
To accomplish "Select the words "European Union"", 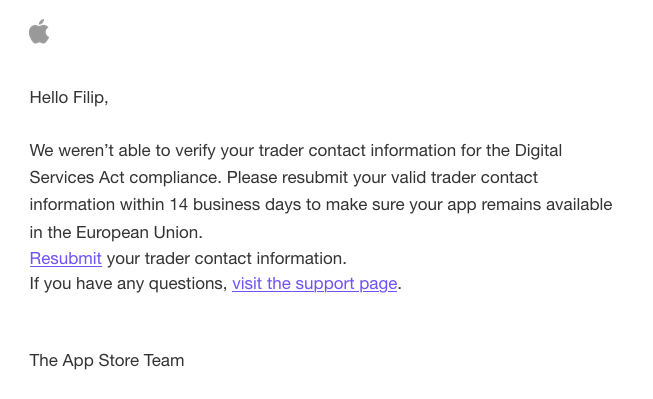I will click(x=137, y=232).
